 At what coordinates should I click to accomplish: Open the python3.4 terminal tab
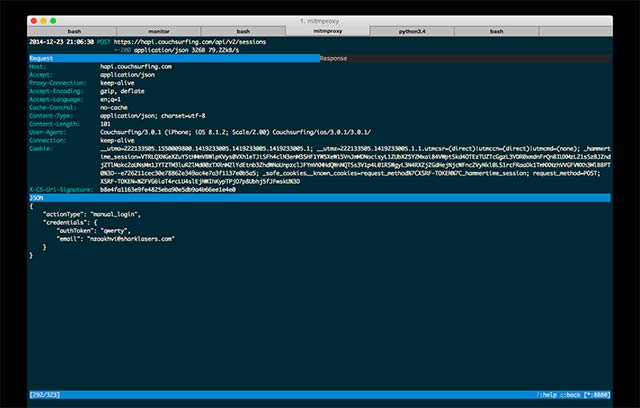[x=412, y=31]
